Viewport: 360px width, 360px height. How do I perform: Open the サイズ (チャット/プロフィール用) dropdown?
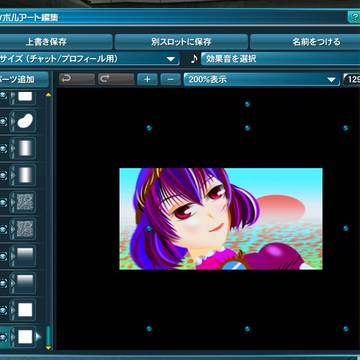[x=89, y=59]
